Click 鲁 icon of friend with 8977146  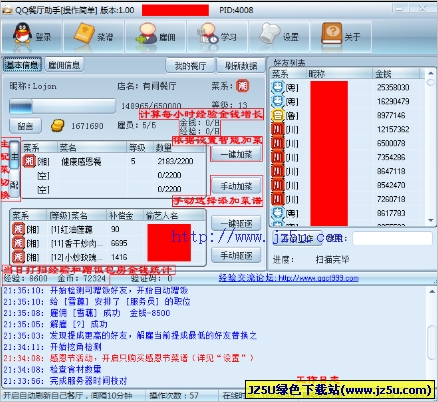(277, 115)
